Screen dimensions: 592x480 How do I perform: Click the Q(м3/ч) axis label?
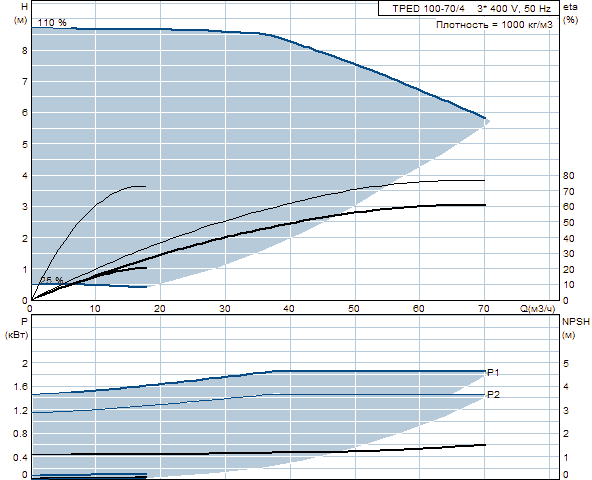click(x=538, y=309)
